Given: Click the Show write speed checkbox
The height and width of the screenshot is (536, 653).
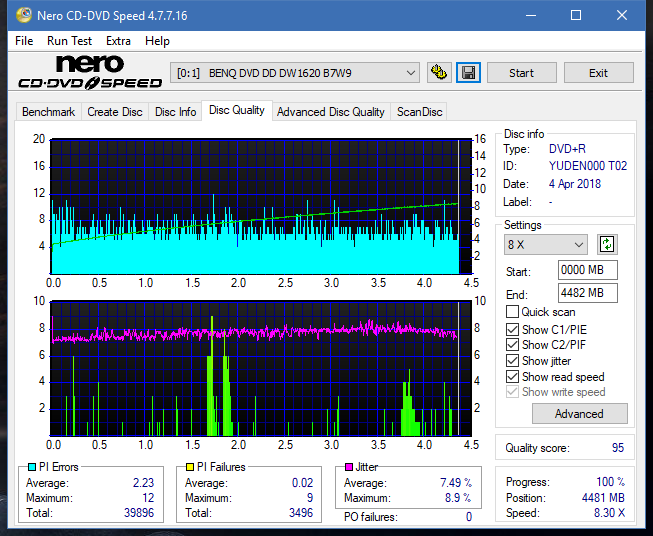Looking at the screenshot, I should (512, 392).
